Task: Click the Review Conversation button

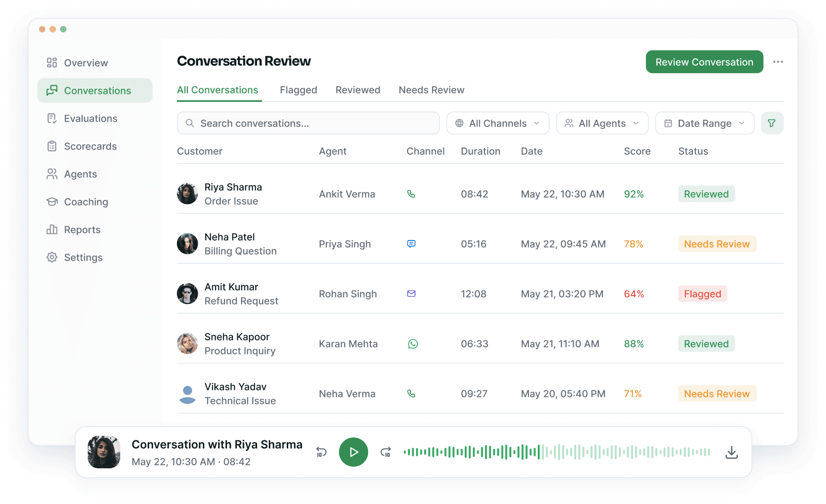Action: (704, 62)
